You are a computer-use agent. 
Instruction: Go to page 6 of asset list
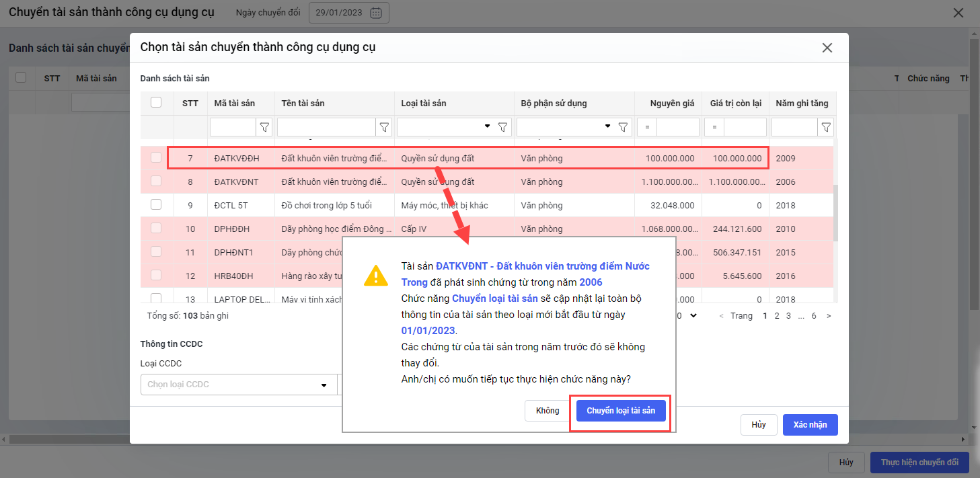[x=814, y=315]
